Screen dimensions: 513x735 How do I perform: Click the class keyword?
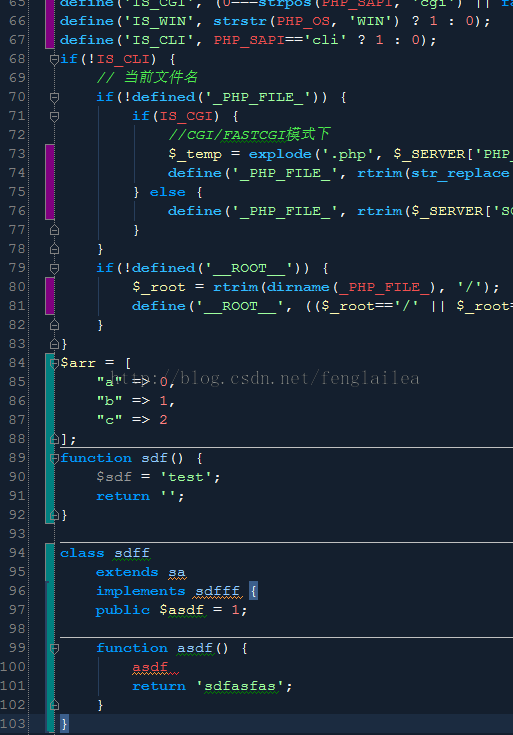(83, 553)
